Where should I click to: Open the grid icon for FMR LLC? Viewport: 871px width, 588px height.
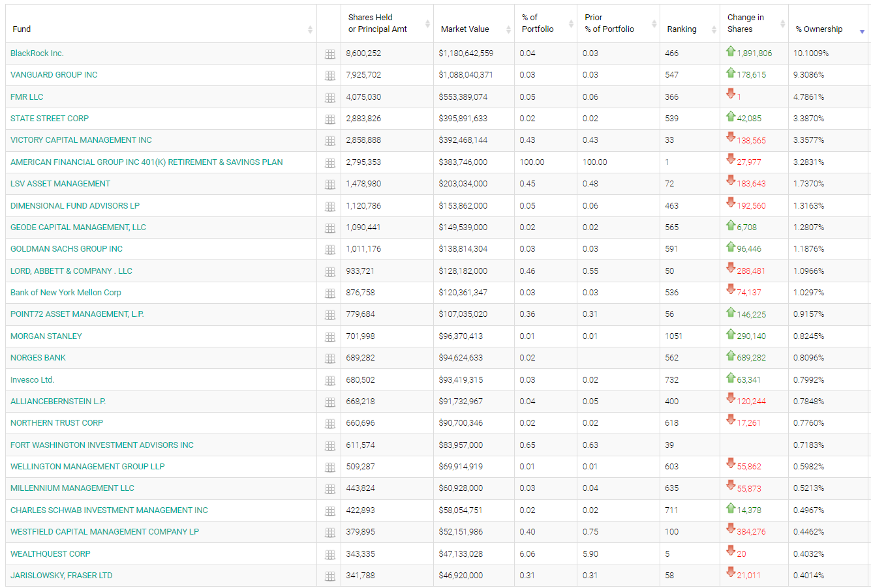[x=330, y=98]
